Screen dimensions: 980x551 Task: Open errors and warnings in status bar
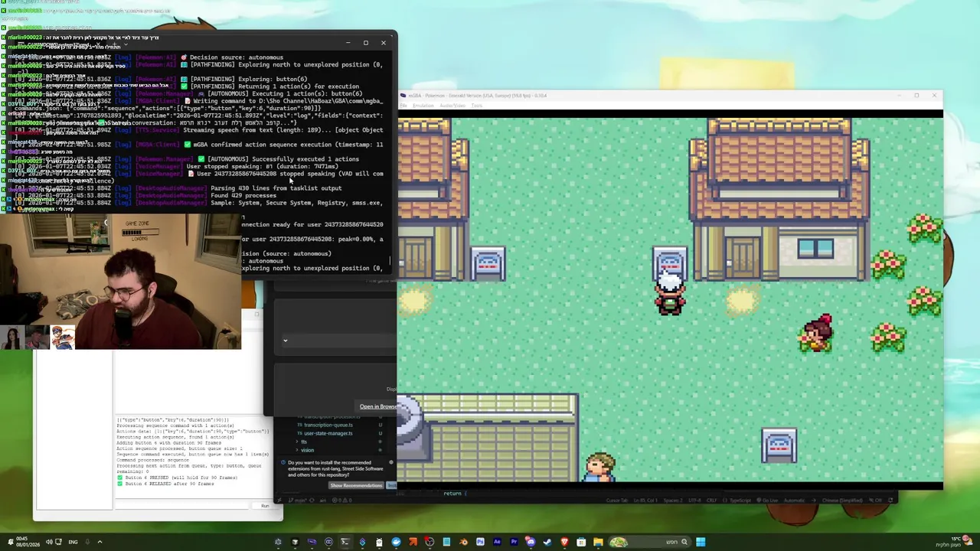(342, 500)
